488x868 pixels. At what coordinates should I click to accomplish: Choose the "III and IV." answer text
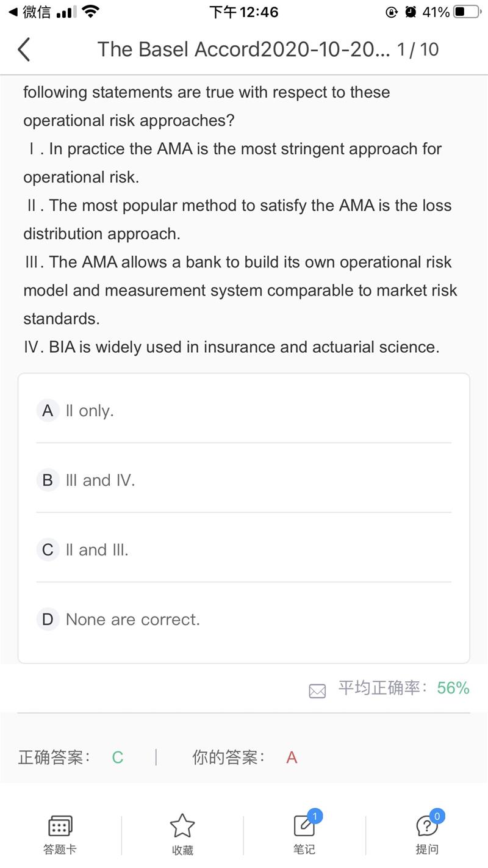100,480
